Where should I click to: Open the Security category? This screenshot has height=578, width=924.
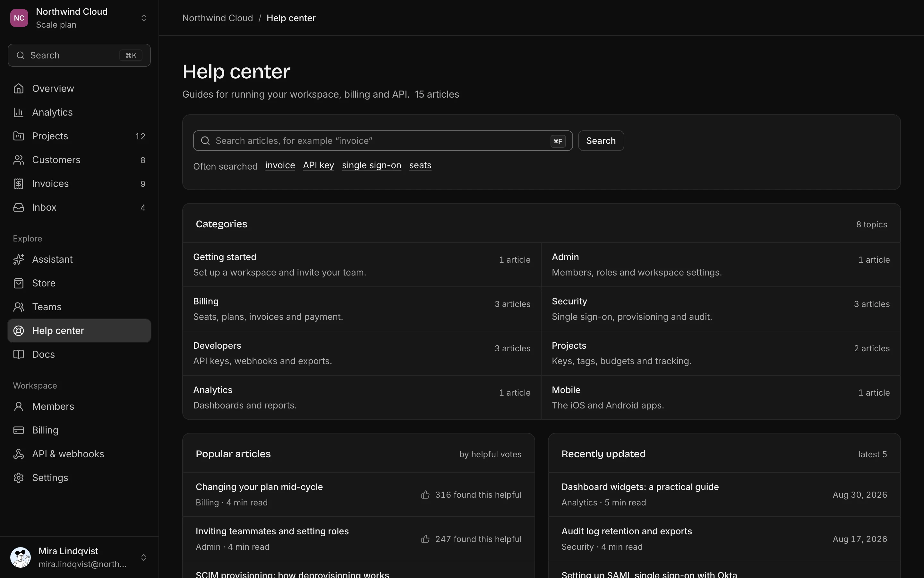pos(721,309)
